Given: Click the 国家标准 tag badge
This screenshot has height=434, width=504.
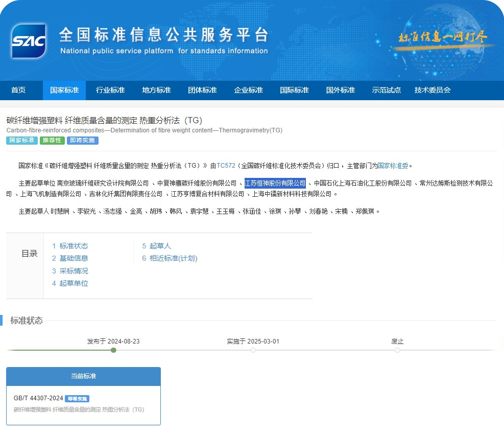Looking at the screenshot, I should click(21, 141).
